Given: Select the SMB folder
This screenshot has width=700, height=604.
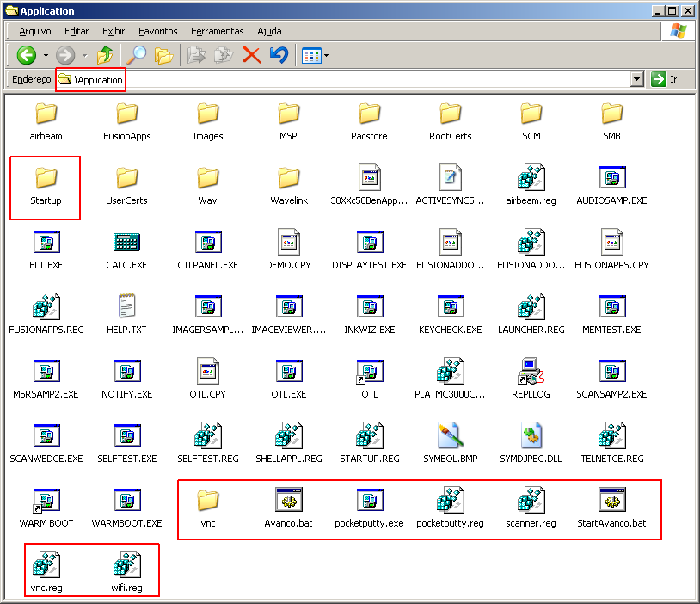Looking at the screenshot, I should (x=611, y=122).
